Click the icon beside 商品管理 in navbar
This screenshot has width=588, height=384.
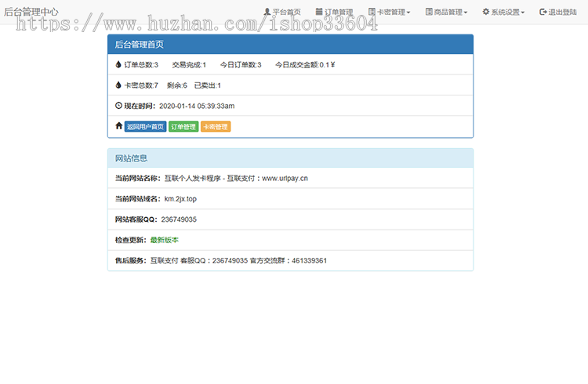429,12
